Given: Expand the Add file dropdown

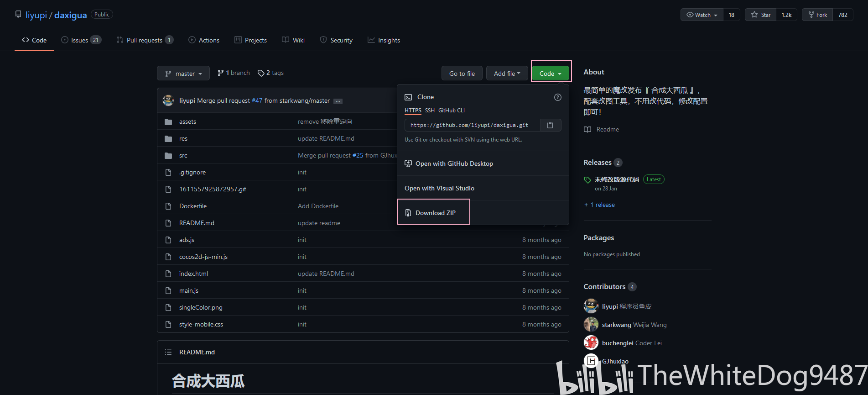Looking at the screenshot, I should (507, 73).
